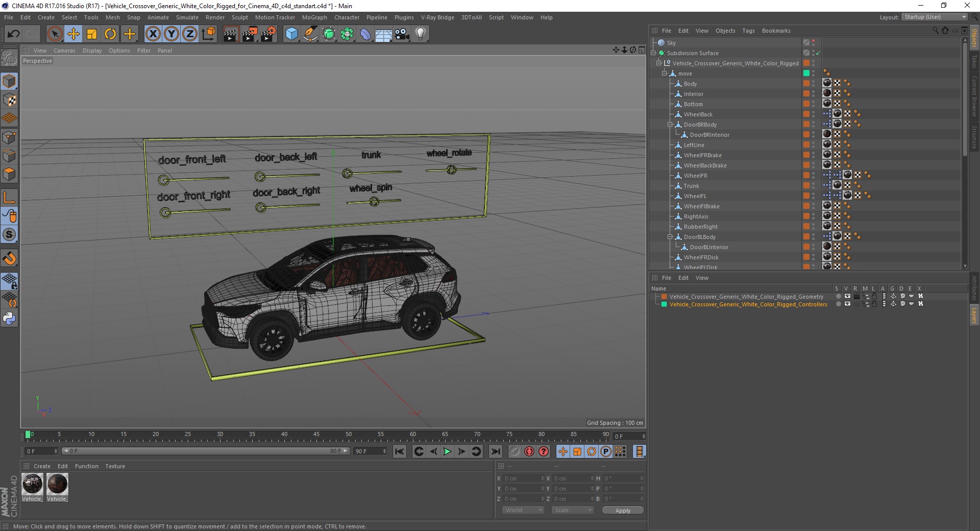Viewport: 980px width, 531px height.
Task: Collapse the DoorBRBody children
Action: click(x=670, y=124)
